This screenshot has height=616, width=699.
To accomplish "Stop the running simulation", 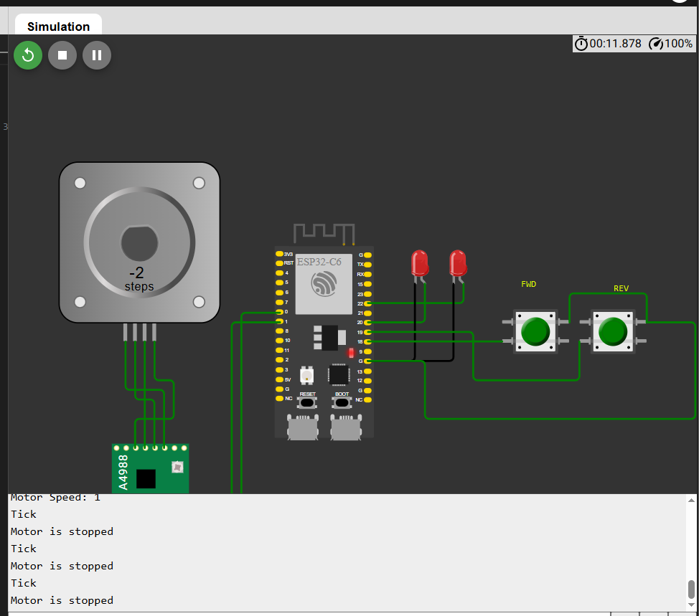I will [x=62, y=55].
